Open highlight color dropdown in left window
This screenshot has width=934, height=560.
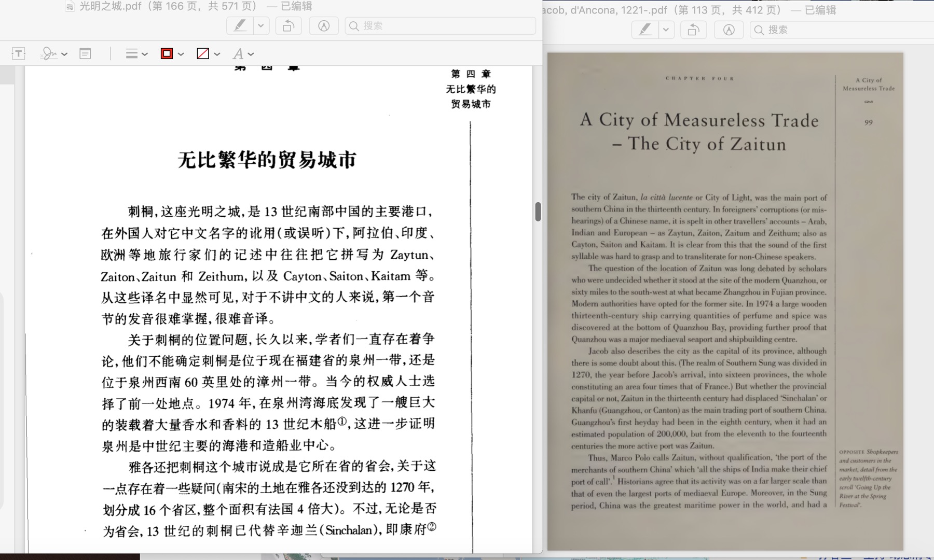pos(261,26)
